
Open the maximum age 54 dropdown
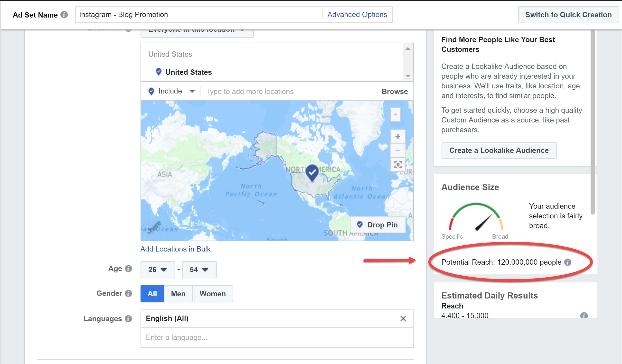pyautogui.click(x=199, y=270)
